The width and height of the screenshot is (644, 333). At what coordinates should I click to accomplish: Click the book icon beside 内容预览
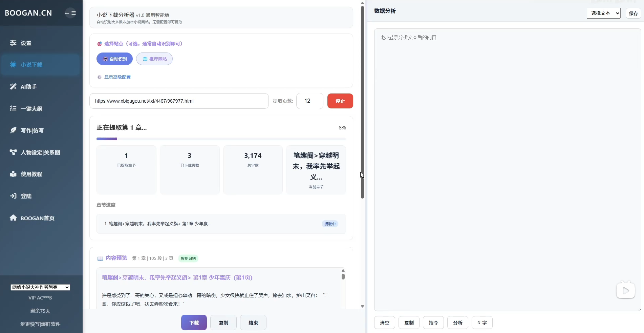[100, 258]
